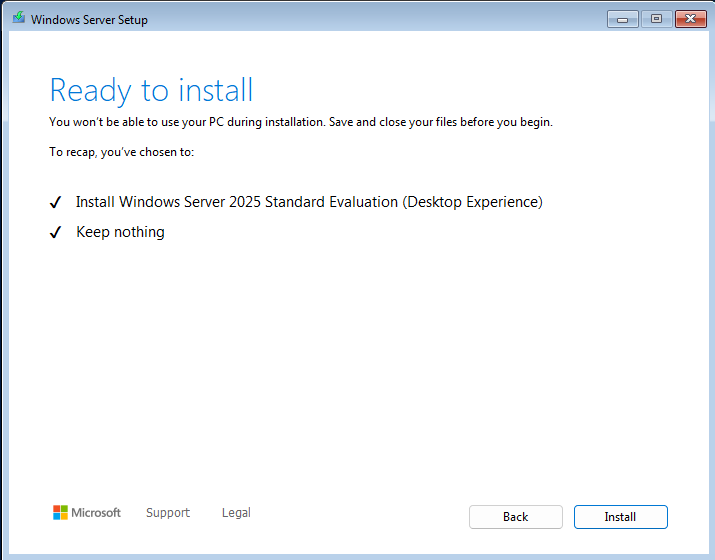Minimize the Windows Server Setup window

tap(622, 18)
